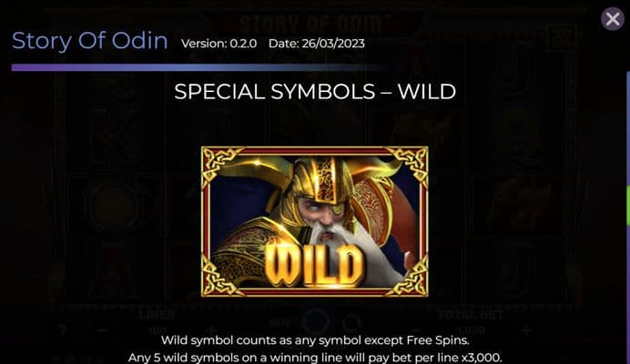
Task: Click the Special Symbols – Wild heading
Action: pyautogui.click(x=315, y=92)
